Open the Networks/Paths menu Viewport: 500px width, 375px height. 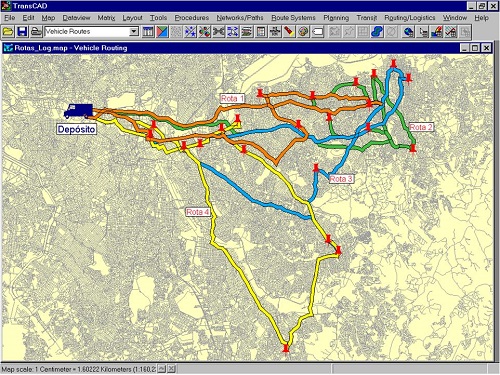click(x=240, y=18)
